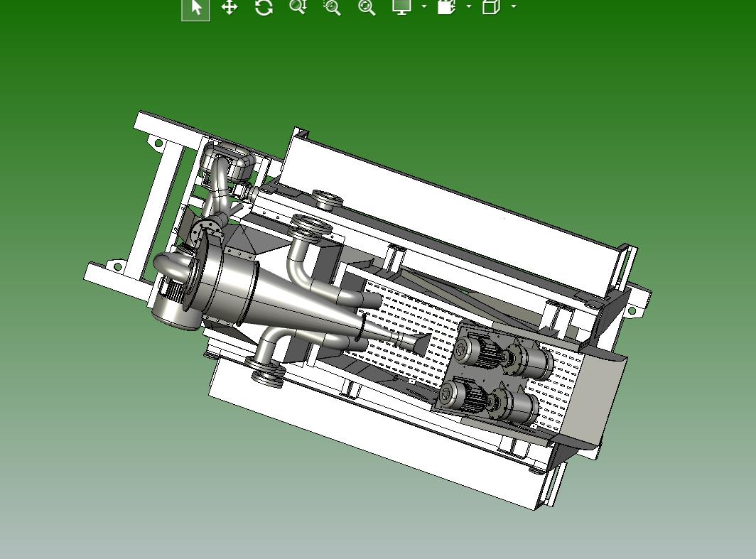The height and width of the screenshot is (559, 756).
Task: Open the section view dropdown arrow
Action: [469, 6]
